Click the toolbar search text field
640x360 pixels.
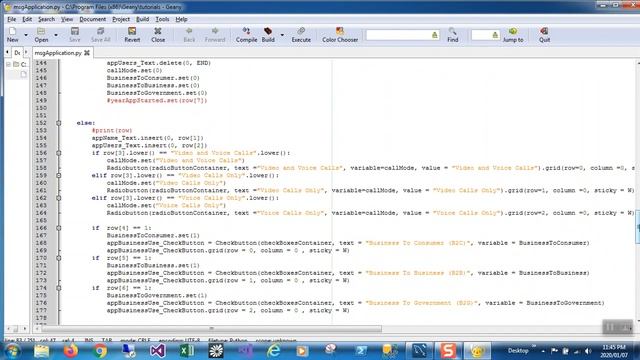coord(398,35)
